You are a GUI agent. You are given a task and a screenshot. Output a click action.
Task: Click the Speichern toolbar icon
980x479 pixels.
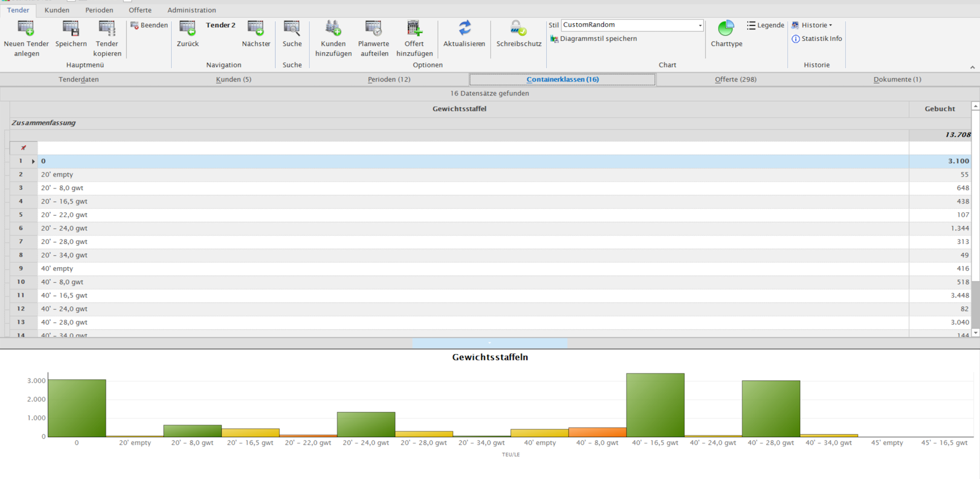[71, 28]
